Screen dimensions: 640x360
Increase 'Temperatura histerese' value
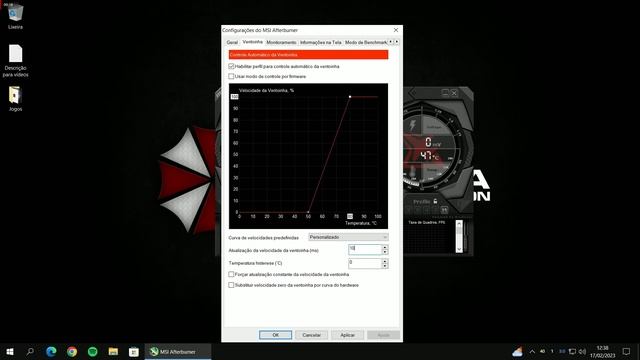pyautogui.click(x=384, y=261)
